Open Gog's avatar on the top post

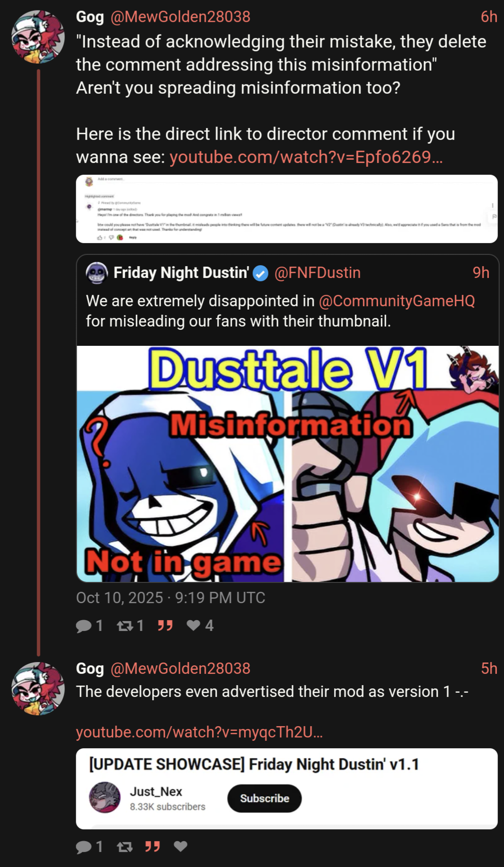[38, 36]
